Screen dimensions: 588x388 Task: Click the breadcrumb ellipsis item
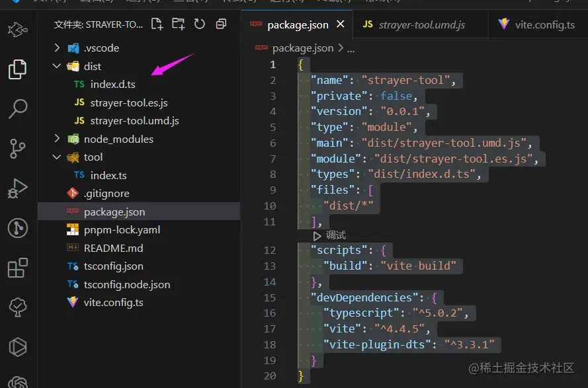click(x=351, y=49)
